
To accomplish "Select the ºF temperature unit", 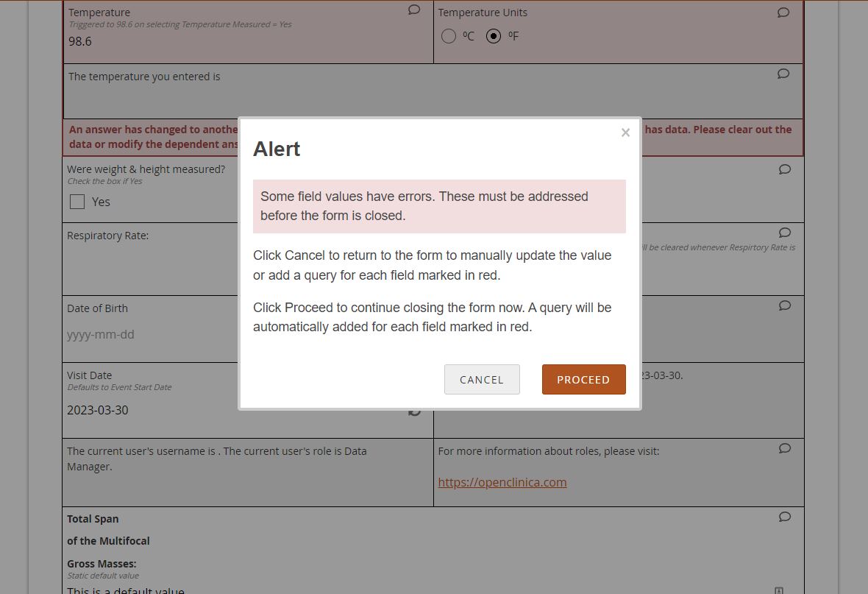I will (x=494, y=35).
